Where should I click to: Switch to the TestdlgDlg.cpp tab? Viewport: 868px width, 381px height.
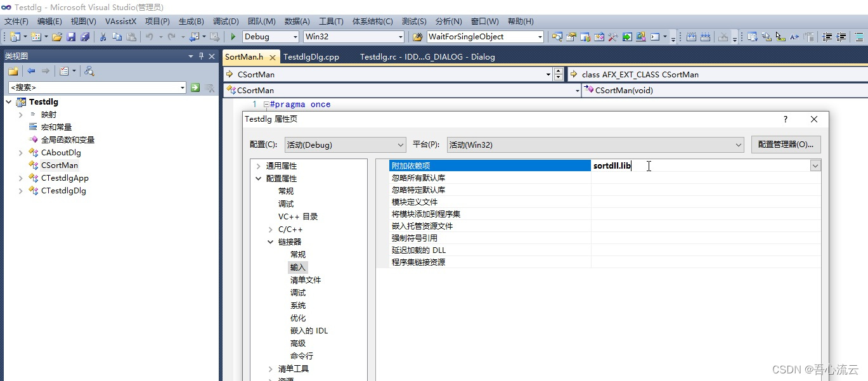(x=311, y=57)
